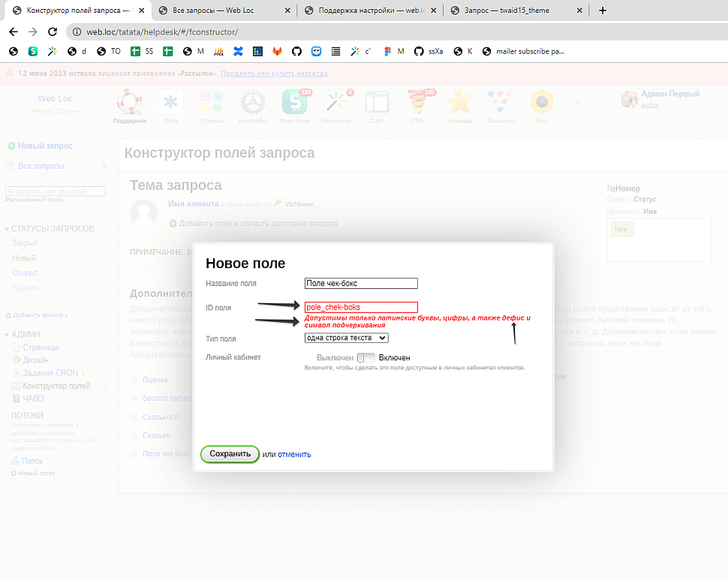Open the Тип поля dropdown
This screenshot has width=728, height=581.
346,338
